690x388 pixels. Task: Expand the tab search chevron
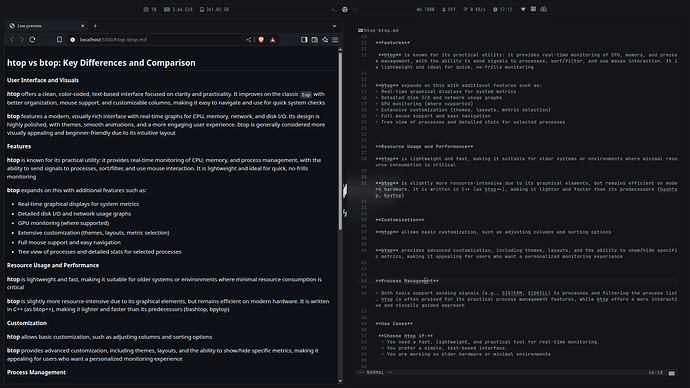tap(334, 26)
